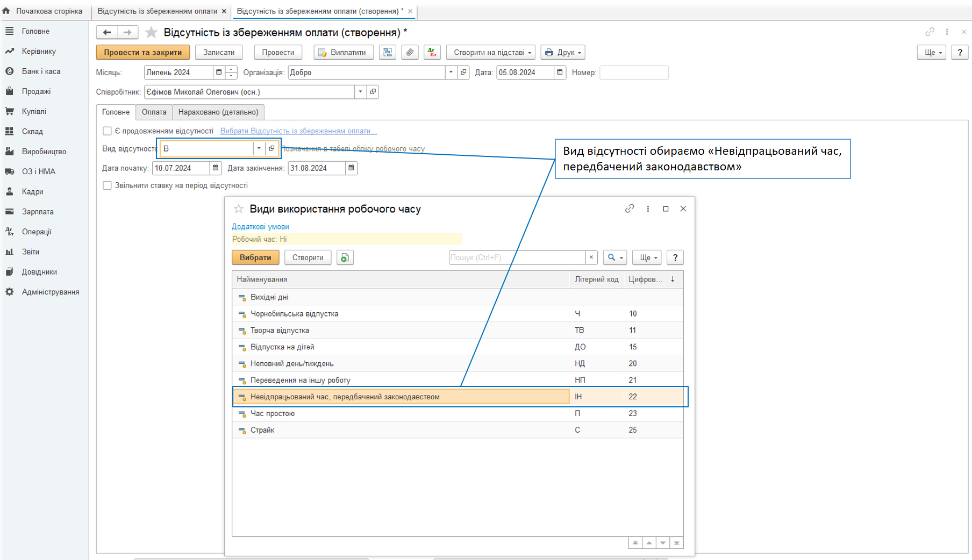Select the Чорнобильська відпустка row
The width and height of the screenshot is (972, 560).
click(458, 313)
